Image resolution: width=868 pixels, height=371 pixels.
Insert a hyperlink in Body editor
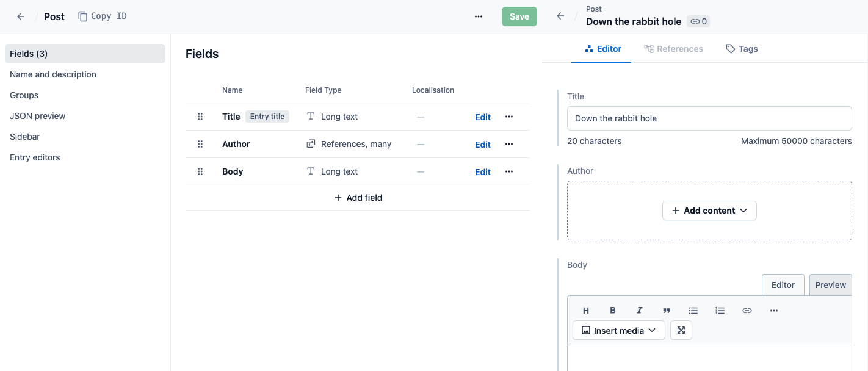[747, 311]
